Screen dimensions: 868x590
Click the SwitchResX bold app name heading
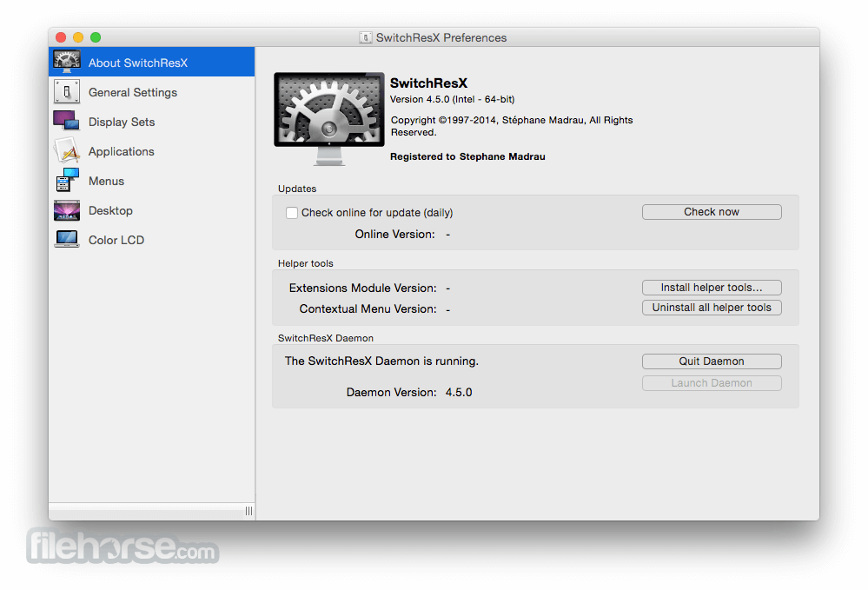[x=429, y=83]
